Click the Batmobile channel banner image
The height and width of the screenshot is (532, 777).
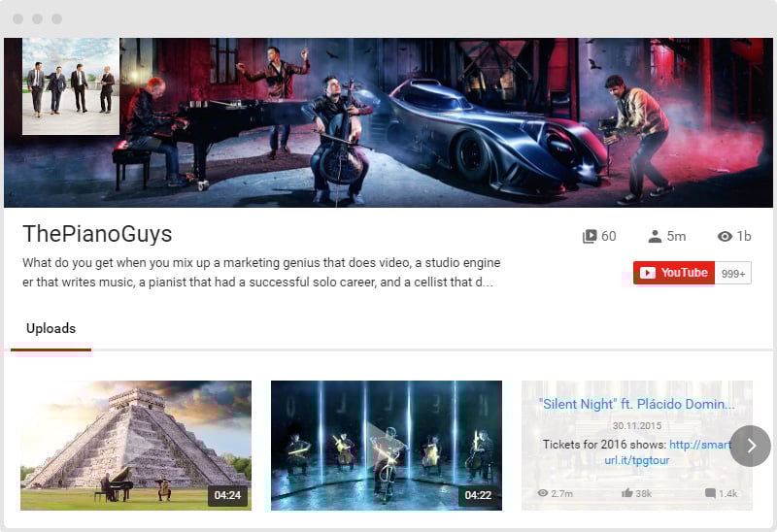coord(446,123)
